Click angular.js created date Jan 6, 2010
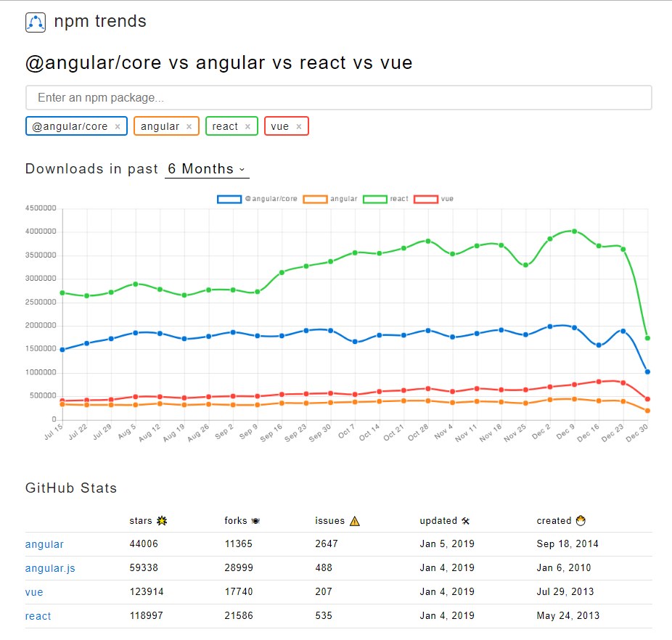This screenshot has width=672, height=640. 564,568
